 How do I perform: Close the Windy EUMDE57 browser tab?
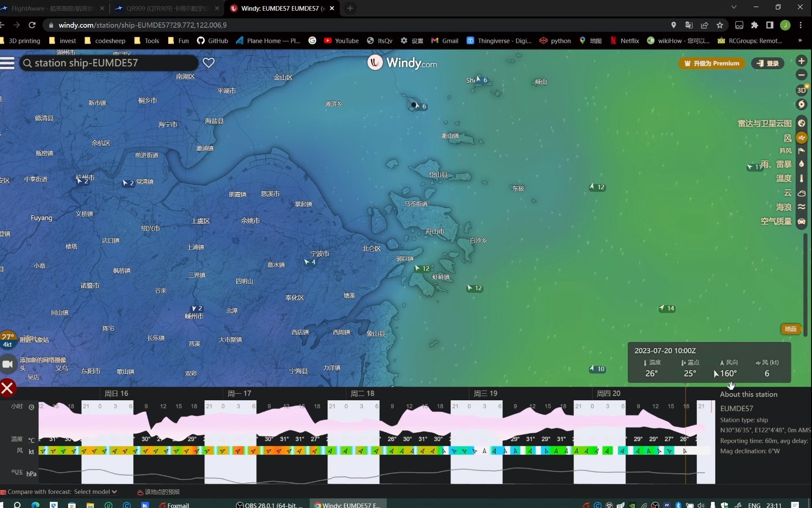coord(332,8)
